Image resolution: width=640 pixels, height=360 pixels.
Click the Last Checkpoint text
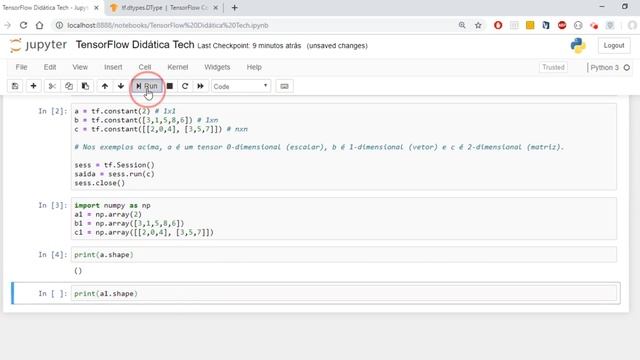coord(249,46)
